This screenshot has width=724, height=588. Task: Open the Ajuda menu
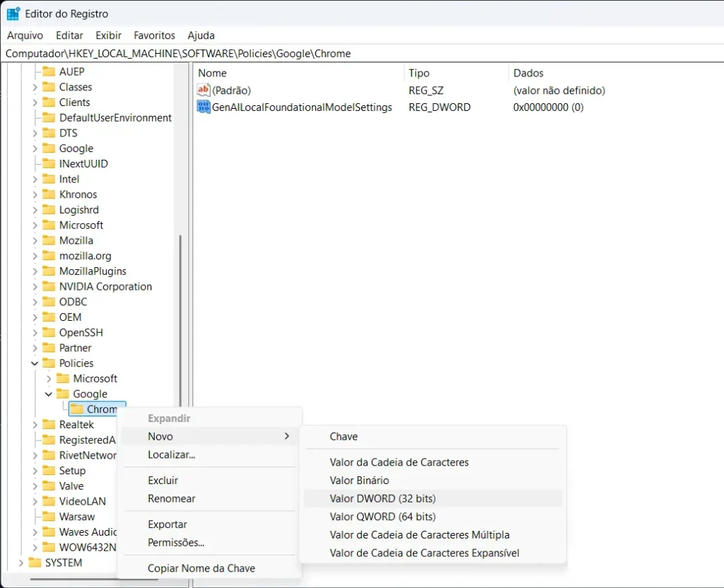[201, 35]
